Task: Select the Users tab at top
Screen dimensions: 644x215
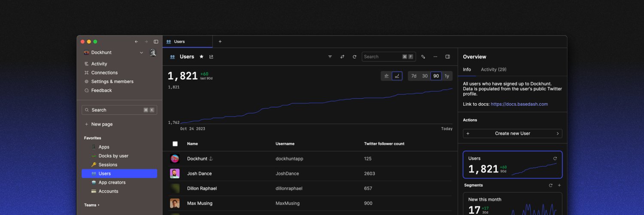Action: point(187,42)
